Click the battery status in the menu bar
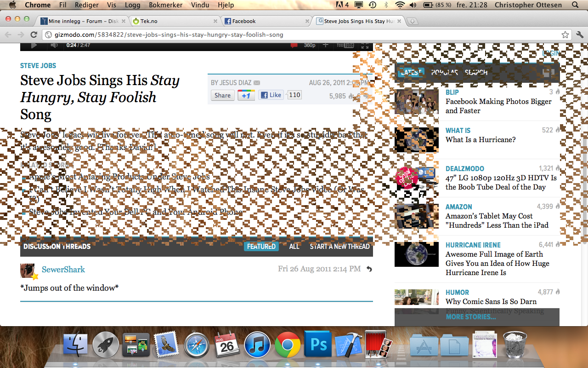The width and height of the screenshot is (588, 368). click(x=437, y=5)
